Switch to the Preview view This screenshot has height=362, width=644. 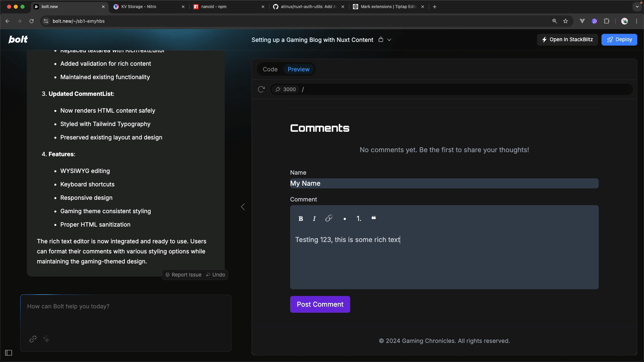[x=298, y=69]
